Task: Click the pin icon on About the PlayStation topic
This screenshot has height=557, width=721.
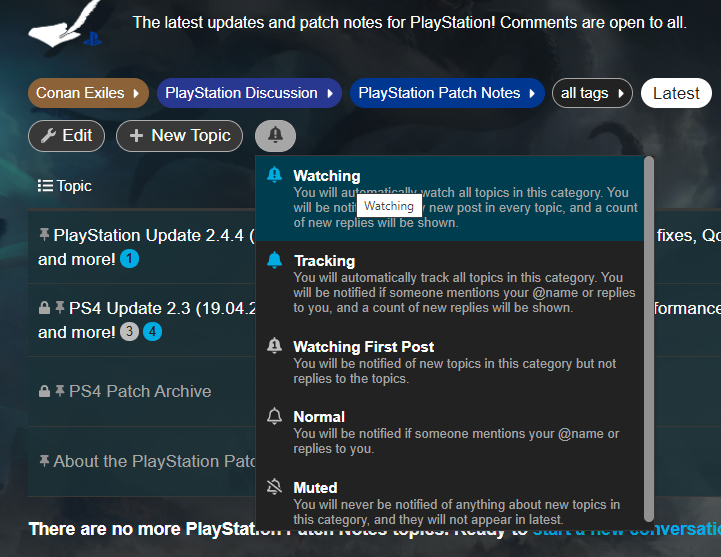Action: tap(44, 460)
